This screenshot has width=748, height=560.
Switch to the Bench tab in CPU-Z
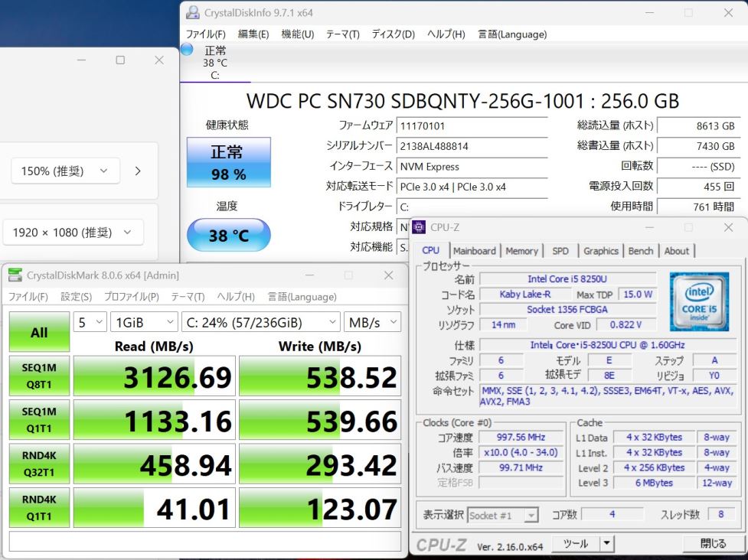(641, 251)
